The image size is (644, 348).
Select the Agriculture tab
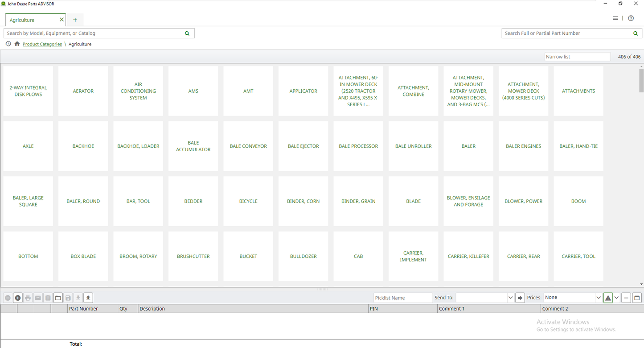click(36, 20)
